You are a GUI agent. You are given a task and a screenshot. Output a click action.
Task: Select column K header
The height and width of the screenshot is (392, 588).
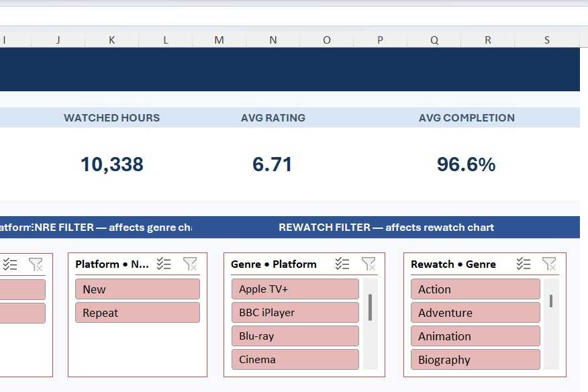tap(111, 40)
